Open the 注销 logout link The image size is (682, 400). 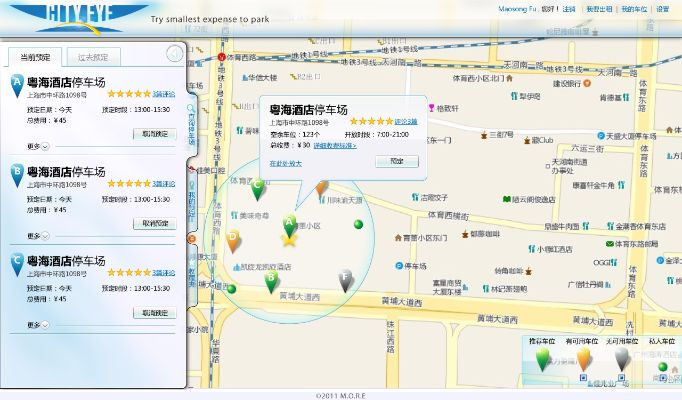pyautogui.click(x=569, y=9)
